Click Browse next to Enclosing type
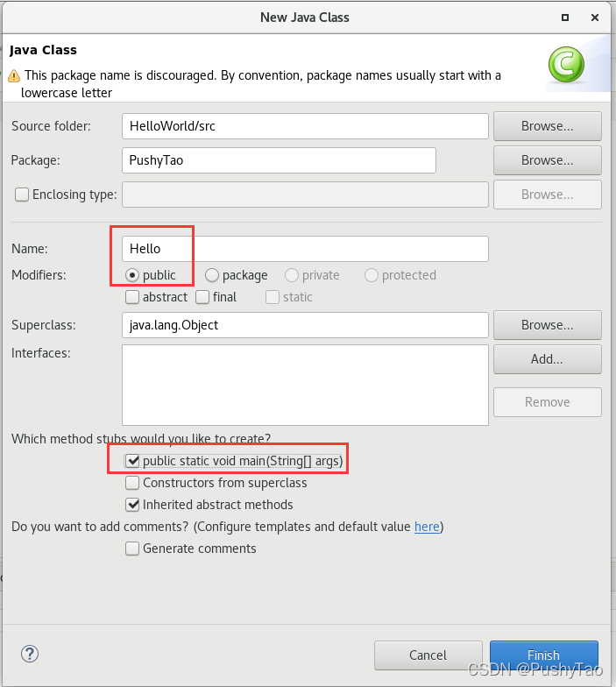616x687 pixels. 547,195
